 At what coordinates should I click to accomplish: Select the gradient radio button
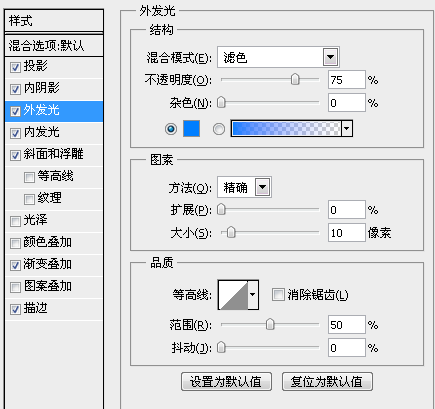219,129
